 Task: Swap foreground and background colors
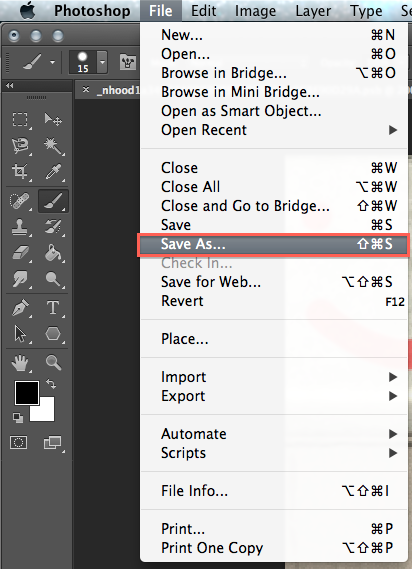click(x=52, y=384)
